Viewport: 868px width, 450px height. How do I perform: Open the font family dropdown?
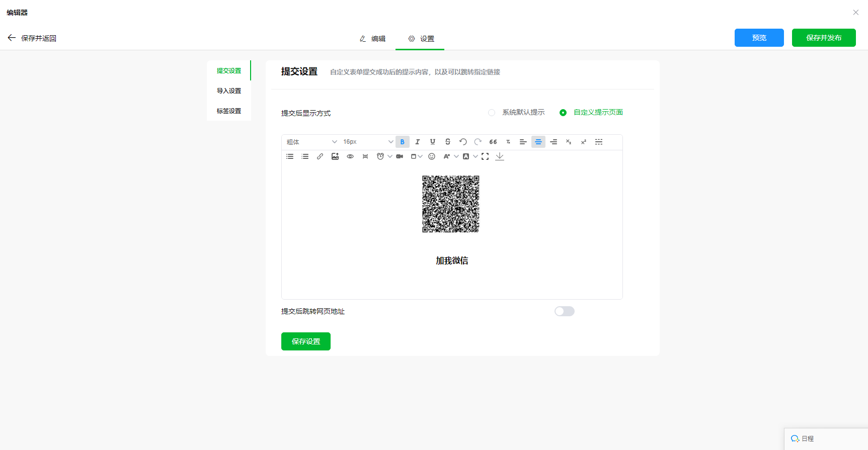[x=311, y=142]
